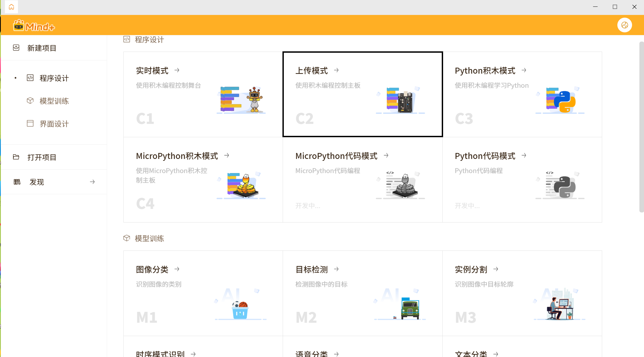
Task: Click the round icon at top right
Action: click(624, 25)
